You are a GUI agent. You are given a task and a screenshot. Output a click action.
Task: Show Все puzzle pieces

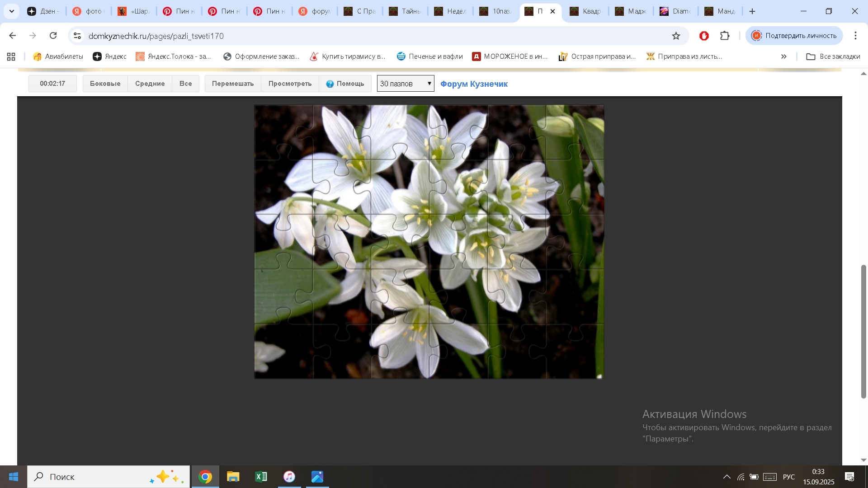tap(185, 84)
